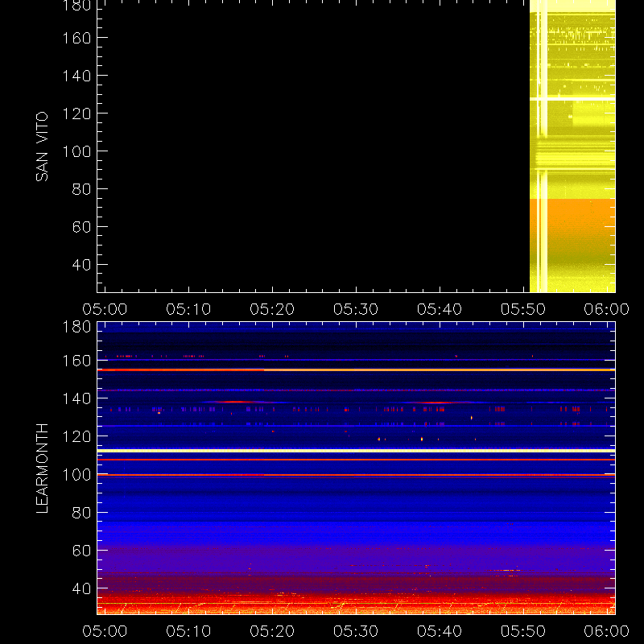Click 06:00 time label under SAN VITO plot
644x644 pixels.
[x=607, y=309]
